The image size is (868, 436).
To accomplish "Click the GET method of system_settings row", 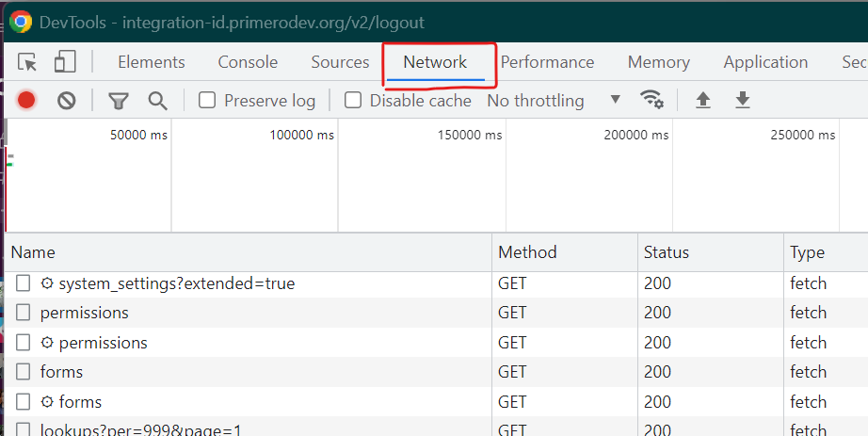I will 512,283.
